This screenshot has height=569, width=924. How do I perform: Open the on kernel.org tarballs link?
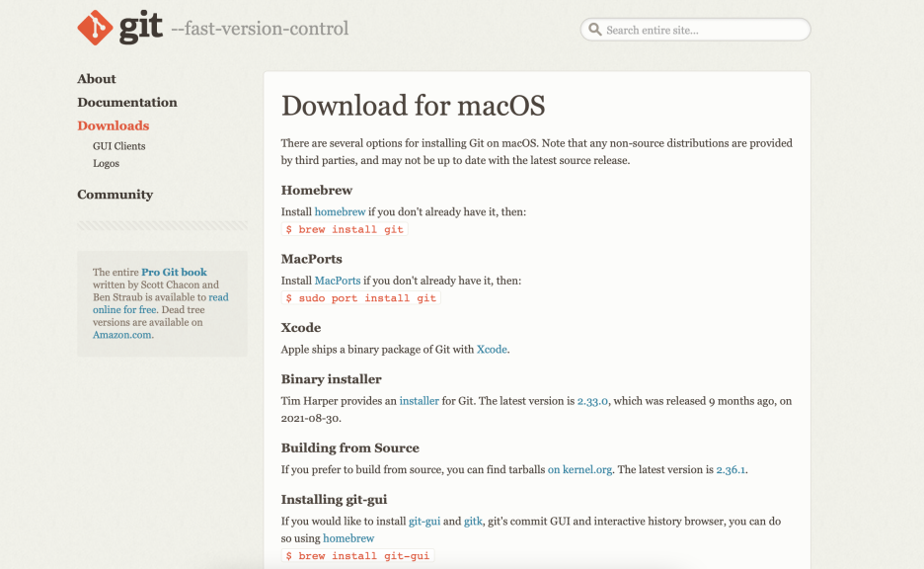point(579,470)
